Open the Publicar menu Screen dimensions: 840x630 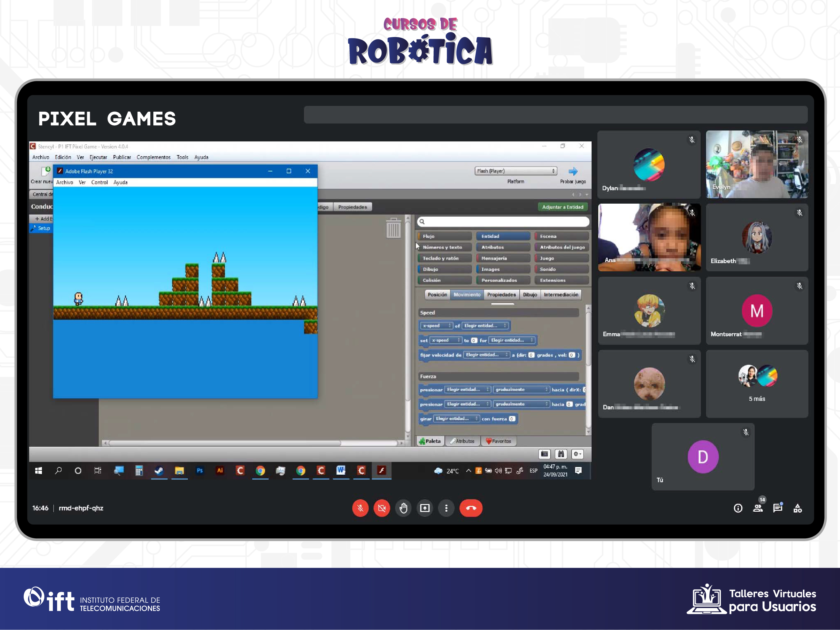122,157
